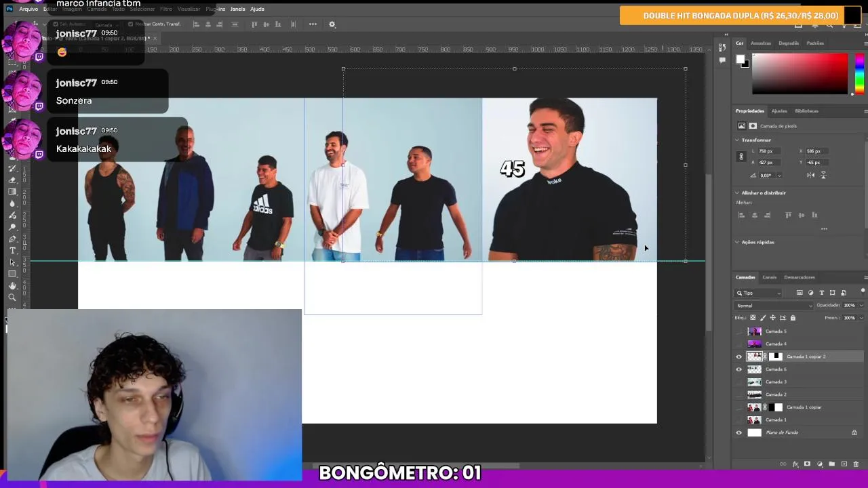Open blend mode Normal dropdown

[774, 306]
